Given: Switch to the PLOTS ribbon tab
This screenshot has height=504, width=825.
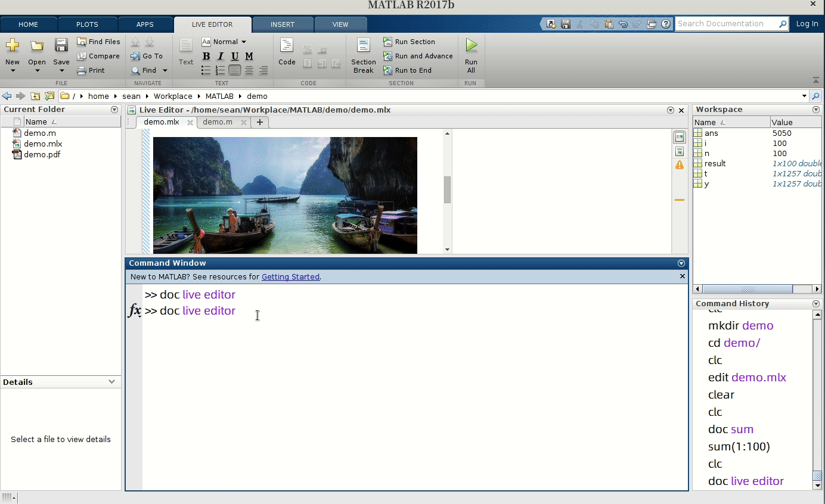Looking at the screenshot, I should [87, 24].
